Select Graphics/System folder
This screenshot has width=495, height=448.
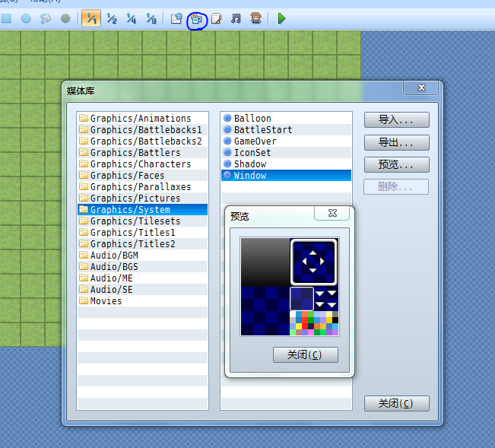(142, 209)
